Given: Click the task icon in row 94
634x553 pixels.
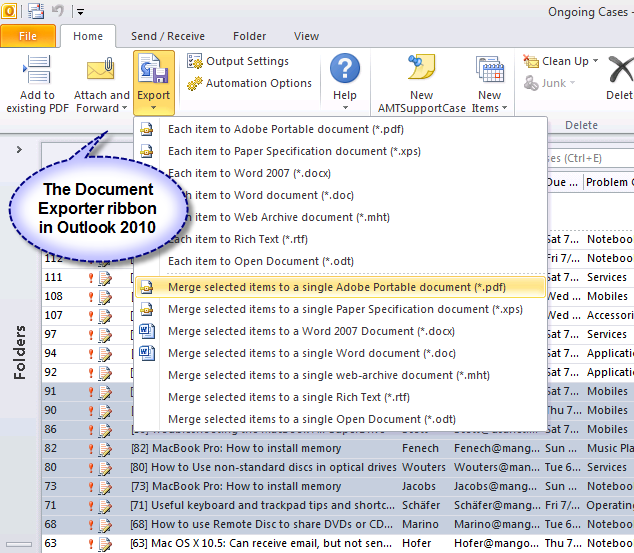Looking at the screenshot, I should click(105, 354).
